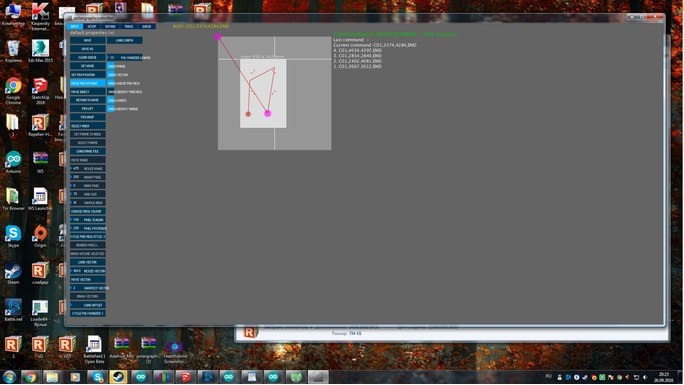Click the Skype taskbar icon
Viewport: 684px width, 385px height.
click(x=96, y=377)
